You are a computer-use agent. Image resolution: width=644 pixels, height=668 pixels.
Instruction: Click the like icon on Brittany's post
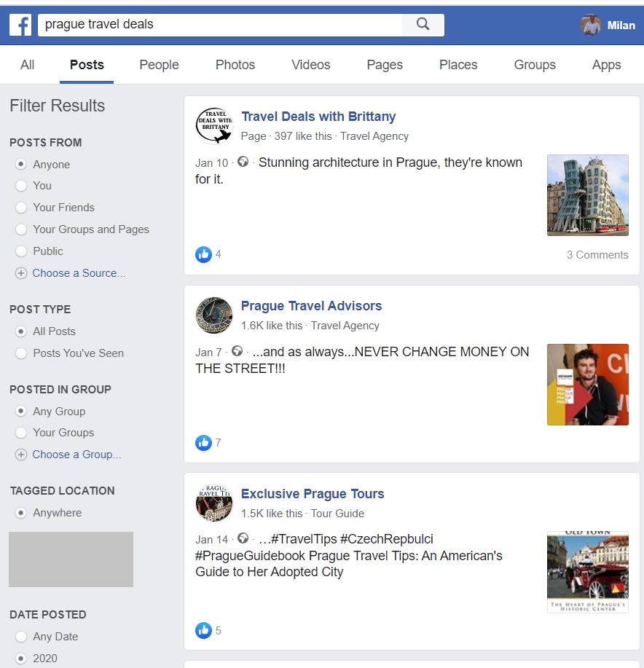203,254
